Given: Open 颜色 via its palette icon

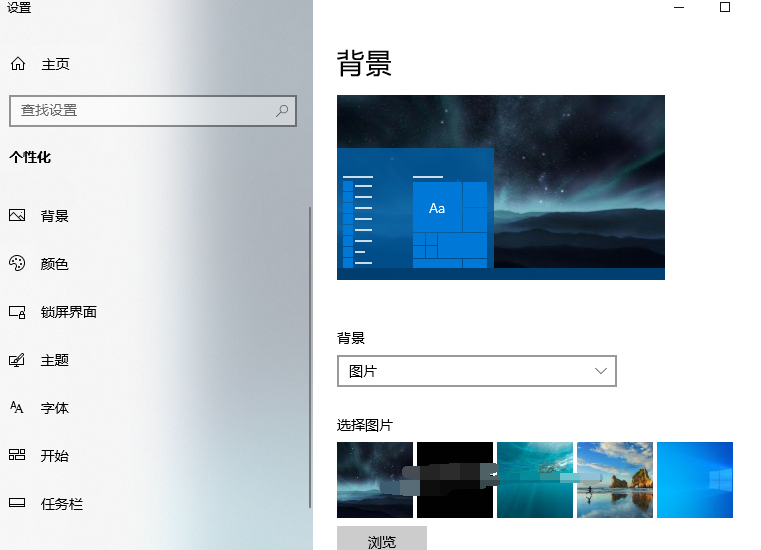Looking at the screenshot, I should click(17, 264).
